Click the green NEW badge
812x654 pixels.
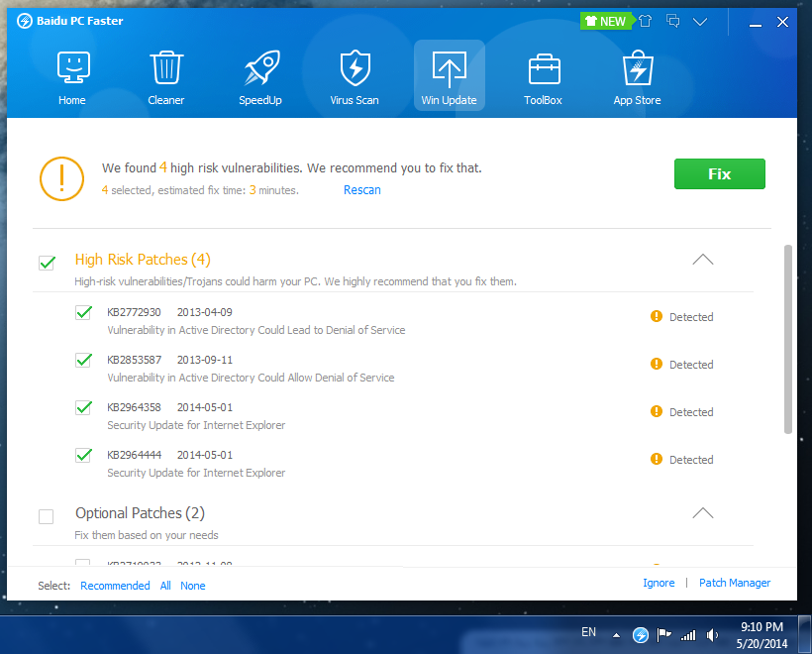(606, 21)
